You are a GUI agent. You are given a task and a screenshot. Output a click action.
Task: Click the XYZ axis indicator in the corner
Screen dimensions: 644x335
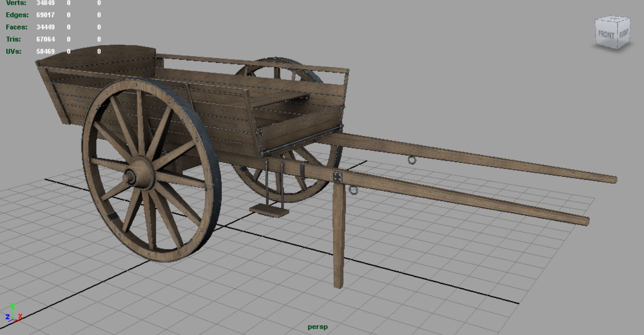(13, 312)
